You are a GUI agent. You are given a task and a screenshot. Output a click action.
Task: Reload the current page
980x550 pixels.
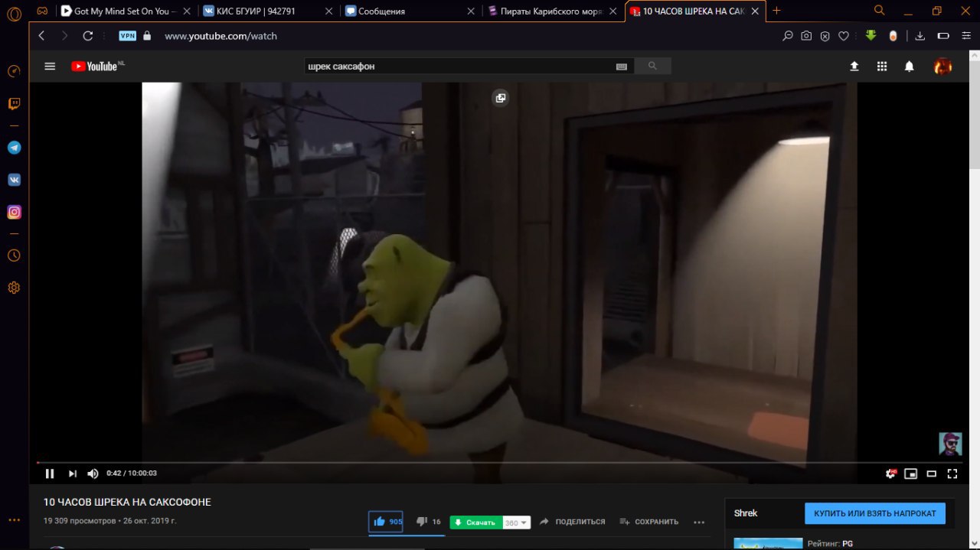pyautogui.click(x=88, y=36)
